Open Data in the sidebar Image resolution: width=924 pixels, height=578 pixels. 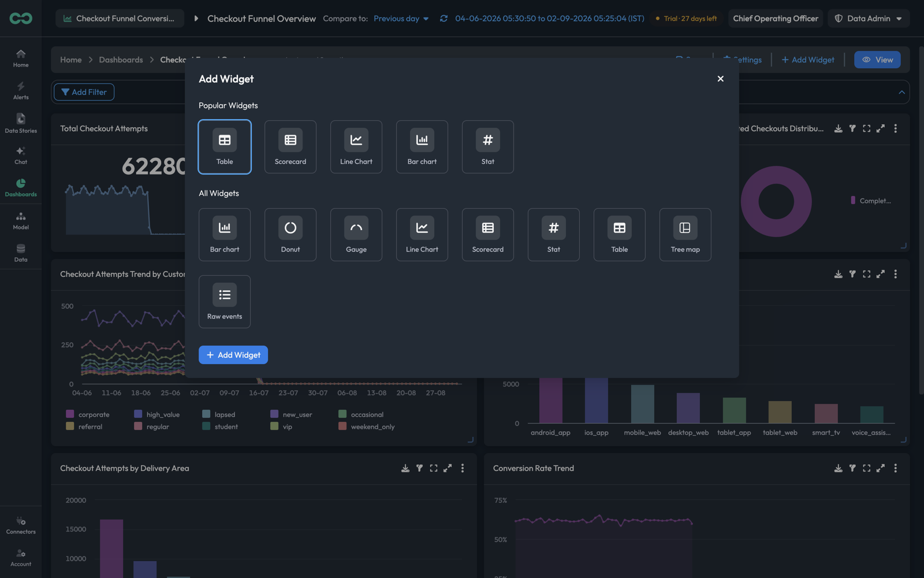click(x=21, y=253)
